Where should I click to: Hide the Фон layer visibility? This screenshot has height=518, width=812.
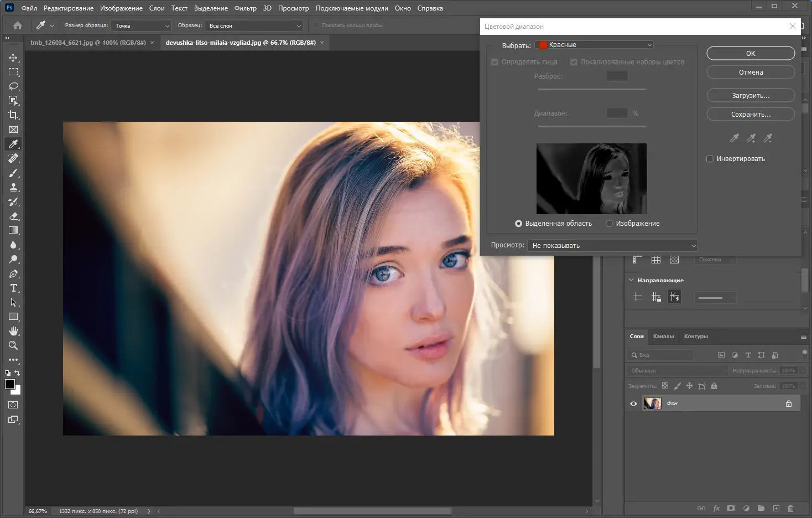click(633, 403)
